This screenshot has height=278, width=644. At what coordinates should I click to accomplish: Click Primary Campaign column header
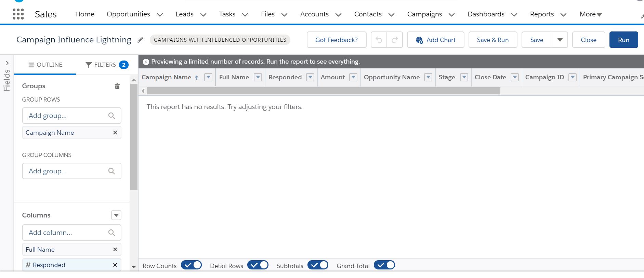pos(613,77)
